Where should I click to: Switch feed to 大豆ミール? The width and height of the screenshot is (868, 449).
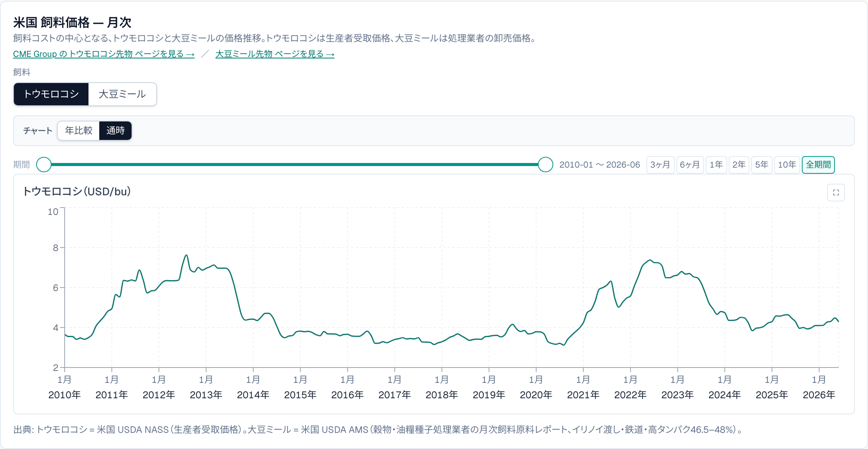click(122, 94)
